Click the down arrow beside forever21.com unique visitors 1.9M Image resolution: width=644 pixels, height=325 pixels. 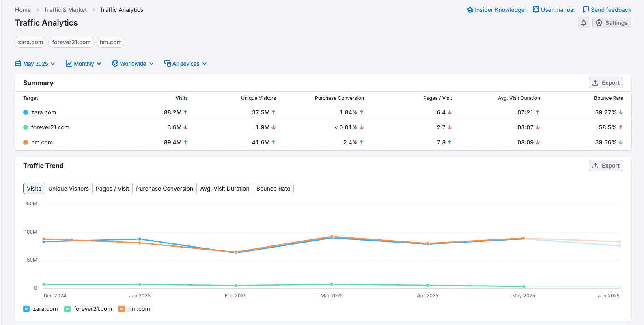pos(274,127)
